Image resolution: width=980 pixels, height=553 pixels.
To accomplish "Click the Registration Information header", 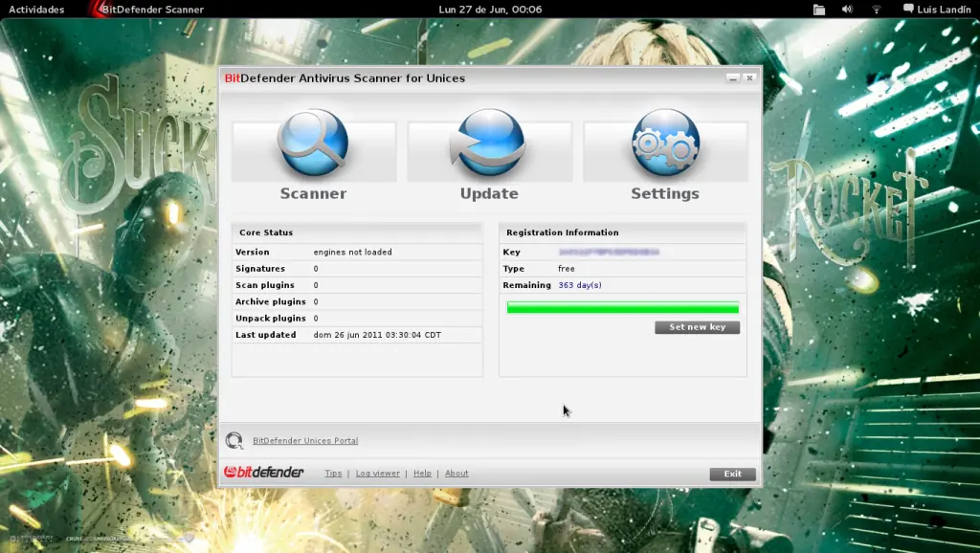I will 563,232.
